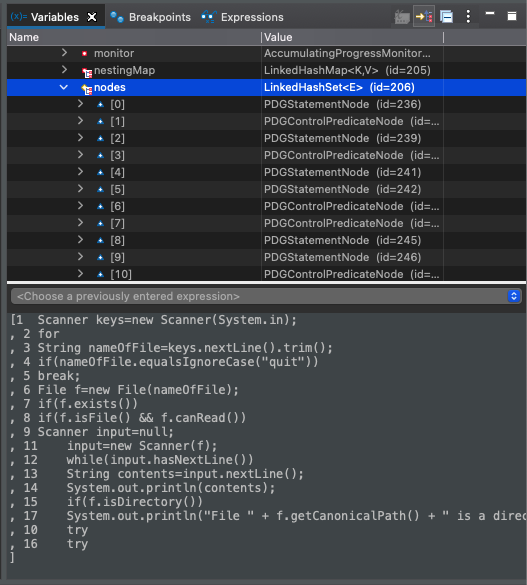Click the triangle icon beside [8]
The width and height of the screenshot is (527, 585).
tap(100, 240)
